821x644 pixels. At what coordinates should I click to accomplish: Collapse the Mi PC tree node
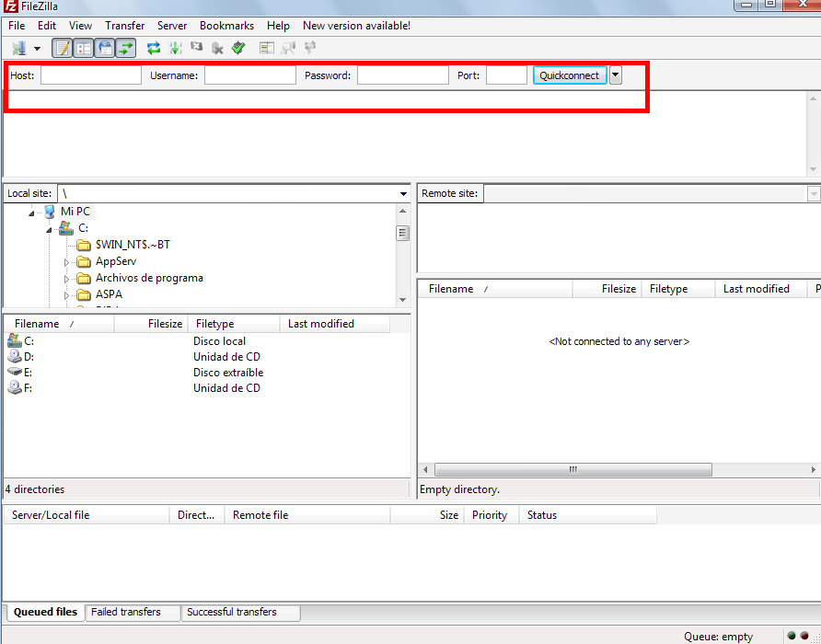[x=31, y=213]
